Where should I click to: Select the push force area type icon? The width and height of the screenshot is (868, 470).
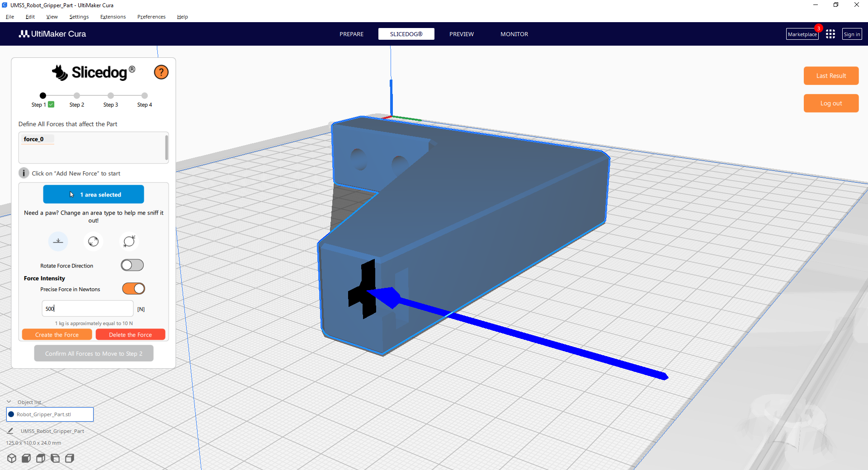click(58, 241)
